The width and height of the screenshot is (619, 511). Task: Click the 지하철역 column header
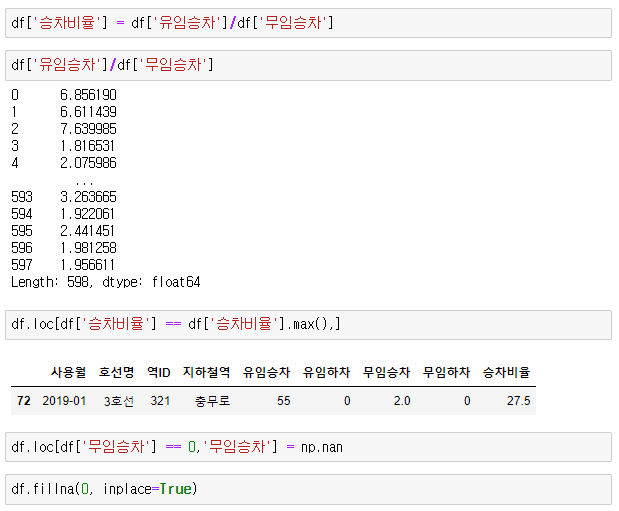click(x=206, y=372)
